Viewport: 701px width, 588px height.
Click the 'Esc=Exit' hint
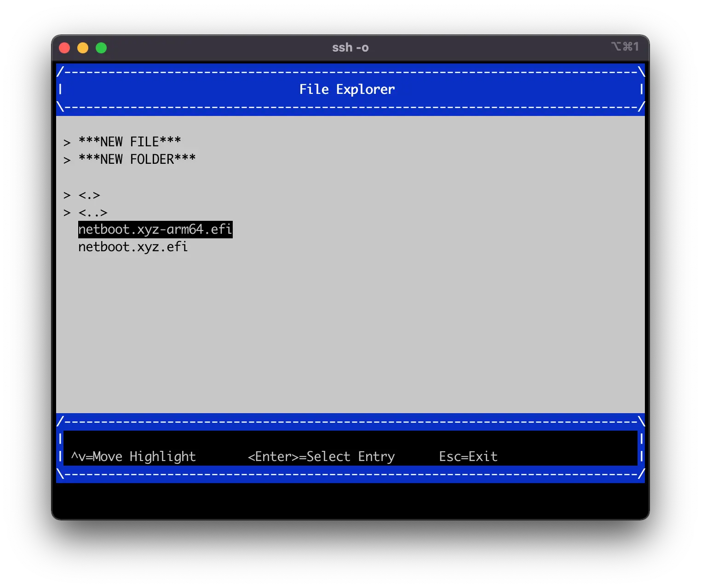pyautogui.click(x=468, y=456)
